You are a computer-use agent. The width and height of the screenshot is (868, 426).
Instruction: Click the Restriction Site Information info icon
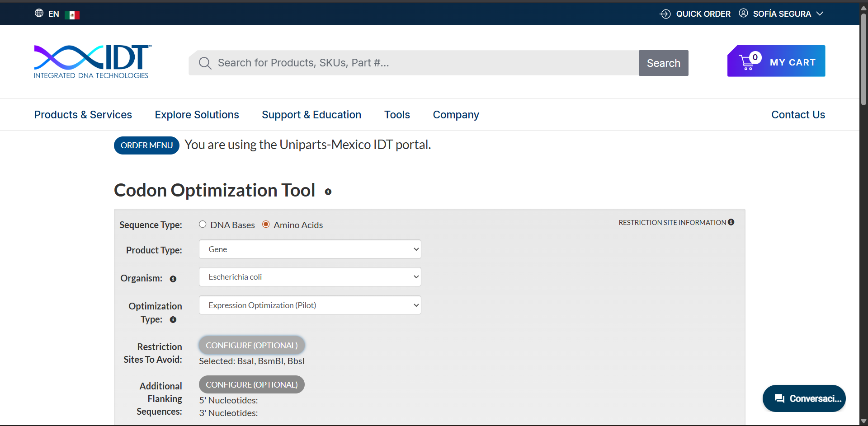pos(731,222)
